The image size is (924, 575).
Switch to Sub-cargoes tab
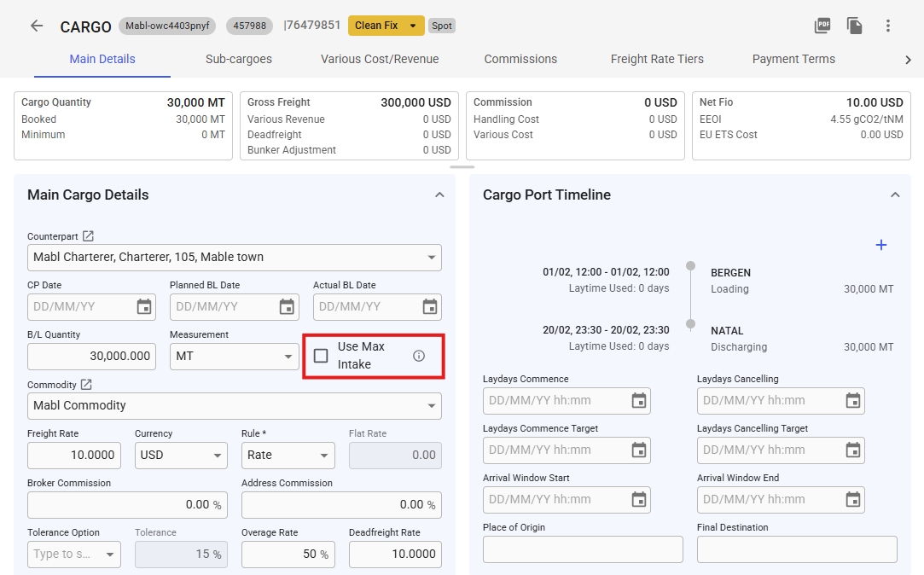tap(239, 60)
